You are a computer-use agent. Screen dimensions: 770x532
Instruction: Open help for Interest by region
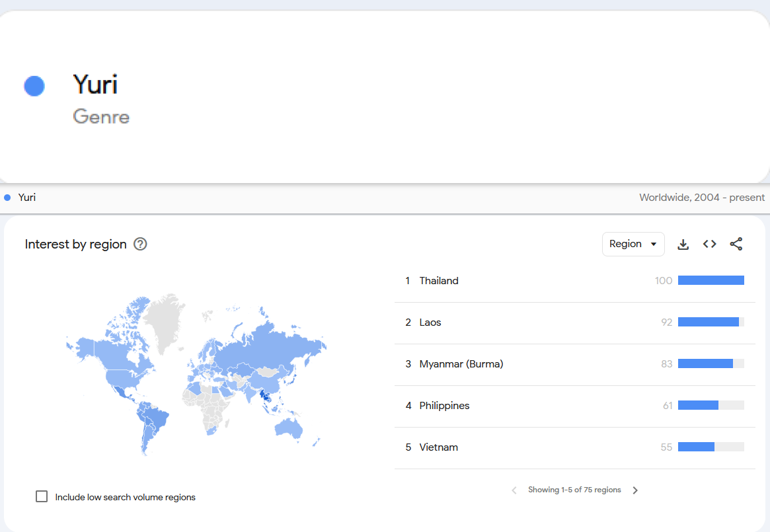[x=140, y=244]
